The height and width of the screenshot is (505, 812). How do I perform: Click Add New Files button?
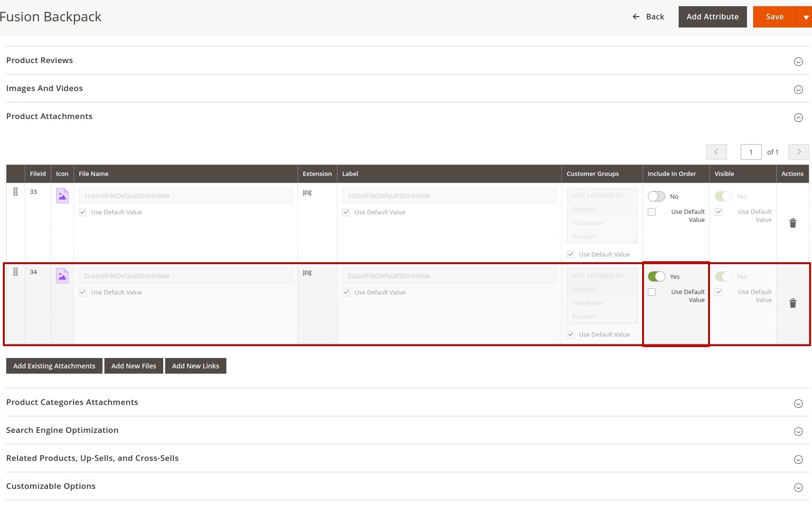point(133,366)
